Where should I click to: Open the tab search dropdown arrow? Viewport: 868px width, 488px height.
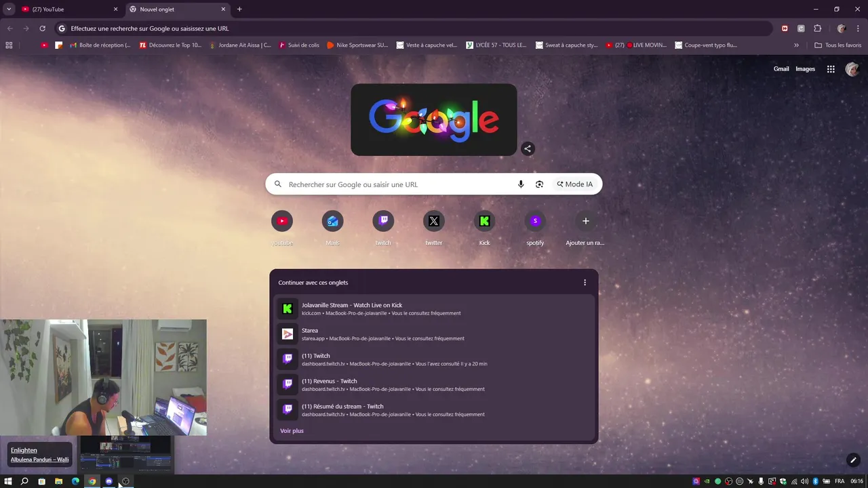click(9, 9)
